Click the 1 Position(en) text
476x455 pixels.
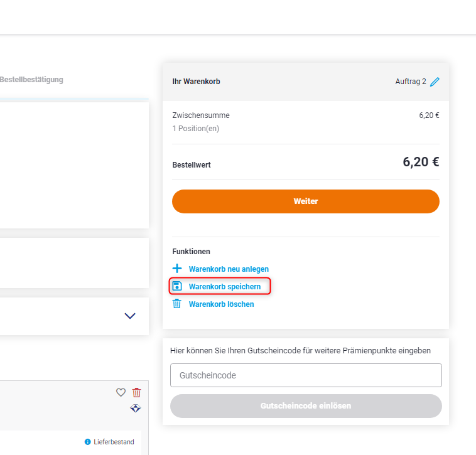coord(196,129)
